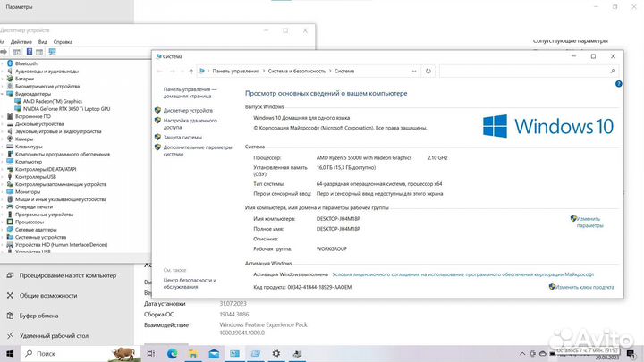Click Панель управления — домашняя страница link
Screen dimensions: 644x362
point(191,92)
